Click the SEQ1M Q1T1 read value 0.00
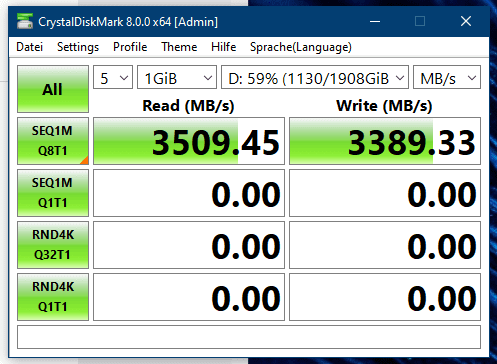 189,193
